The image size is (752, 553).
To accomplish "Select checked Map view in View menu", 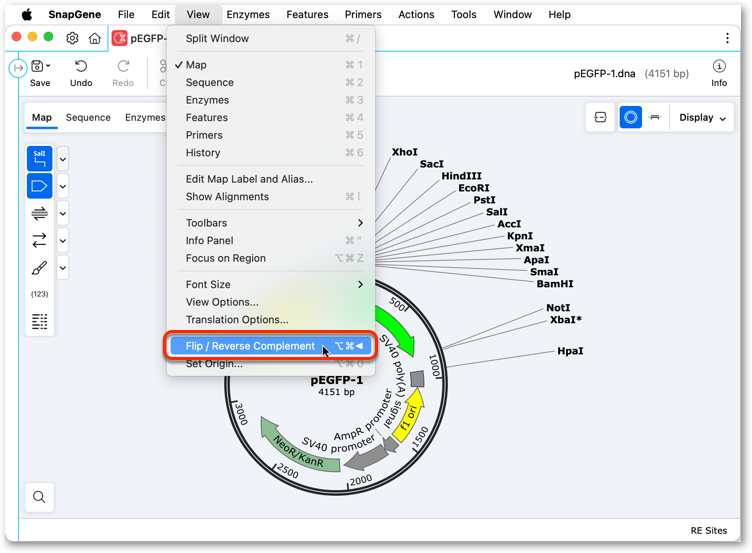I will pyautogui.click(x=271, y=65).
